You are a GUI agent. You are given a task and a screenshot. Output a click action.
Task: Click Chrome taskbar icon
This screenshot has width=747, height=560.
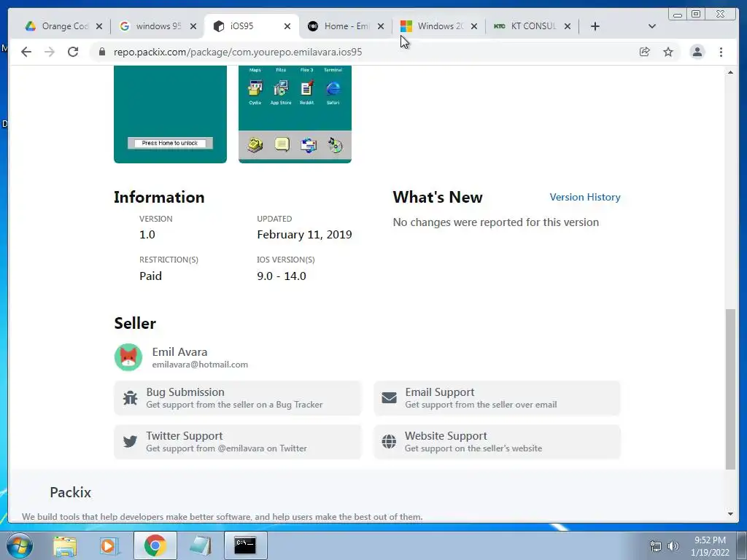click(x=155, y=545)
